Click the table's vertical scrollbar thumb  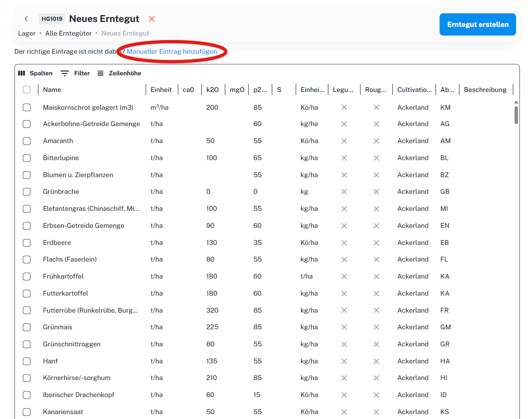[x=516, y=115]
